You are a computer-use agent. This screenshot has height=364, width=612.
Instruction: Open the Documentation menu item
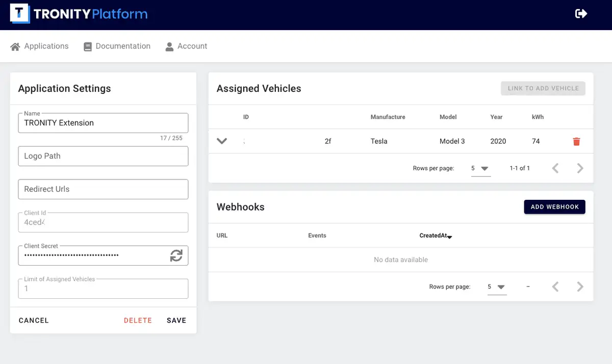tap(117, 46)
